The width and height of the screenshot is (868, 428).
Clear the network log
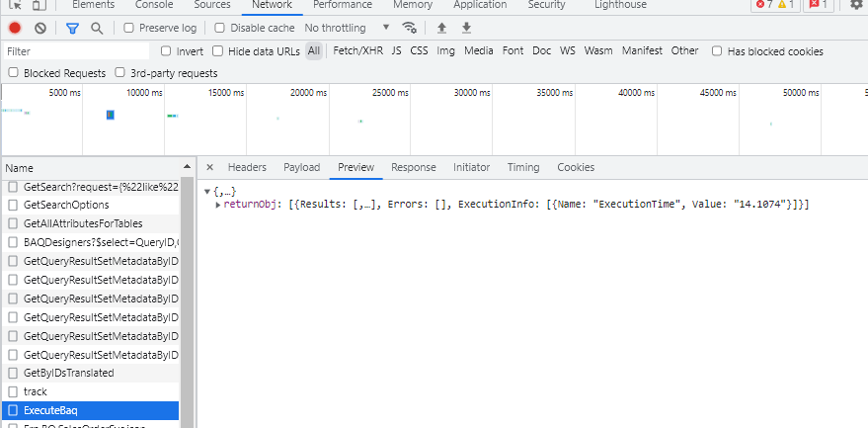pyautogui.click(x=40, y=28)
